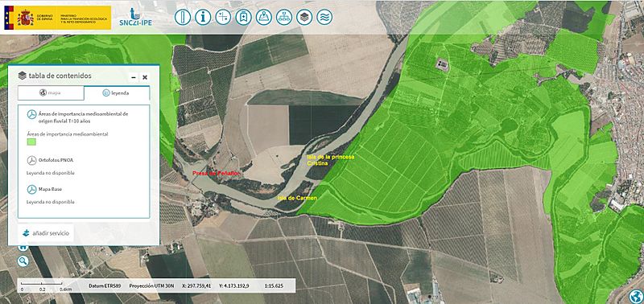Viewport: 644px width, 304px height.
Task: Click the water waves toolbar icon
Action: [x=324, y=17]
